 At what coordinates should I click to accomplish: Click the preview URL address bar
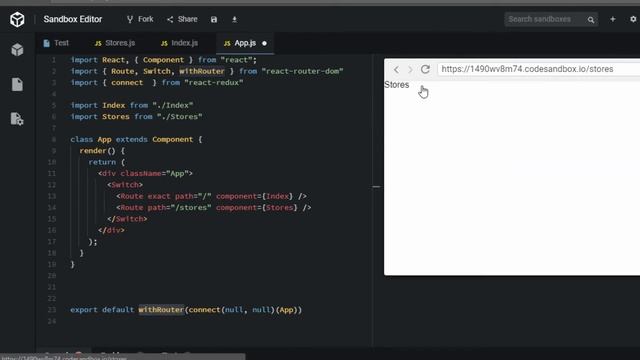pos(539,69)
